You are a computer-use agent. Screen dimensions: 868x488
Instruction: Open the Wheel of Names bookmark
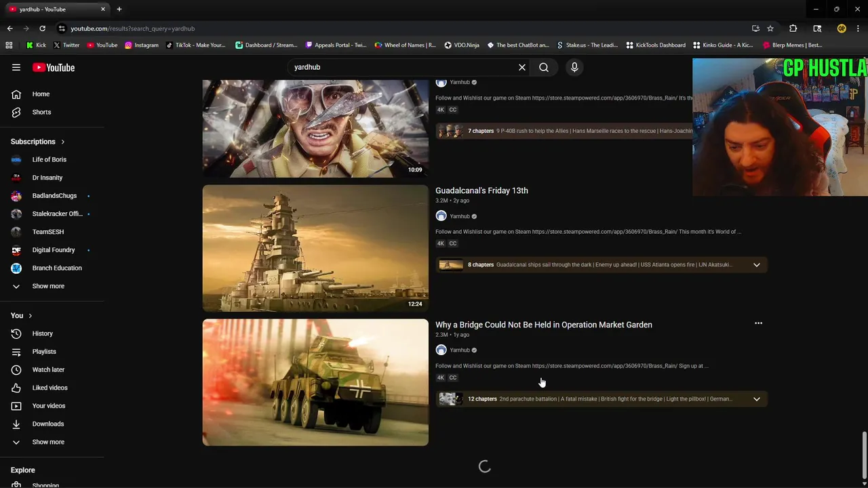tap(405, 45)
